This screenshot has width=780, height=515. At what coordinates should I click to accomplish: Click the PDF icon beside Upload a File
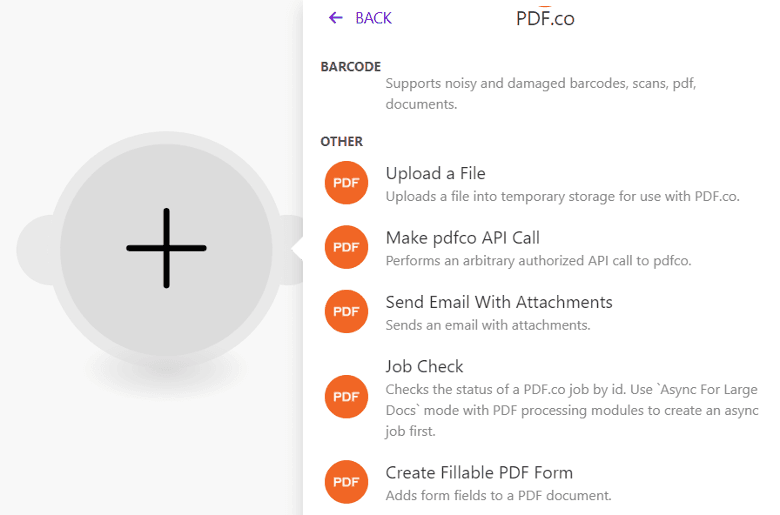click(x=346, y=183)
